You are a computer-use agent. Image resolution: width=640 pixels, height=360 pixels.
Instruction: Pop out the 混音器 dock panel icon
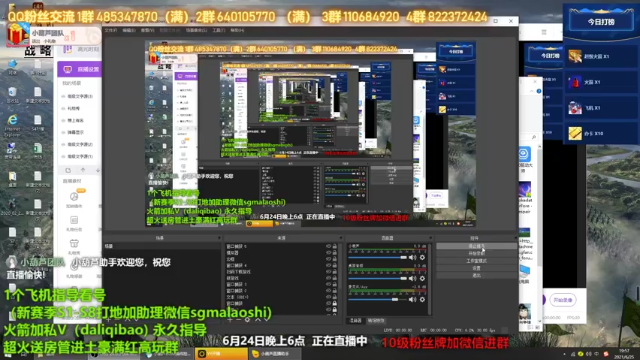(430, 238)
